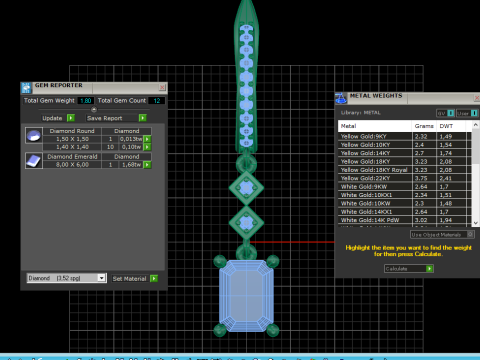This screenshot has width=480, height=360.
Task: Click the Set Material button
Action: pyautogui.click(x=134, y=279)
